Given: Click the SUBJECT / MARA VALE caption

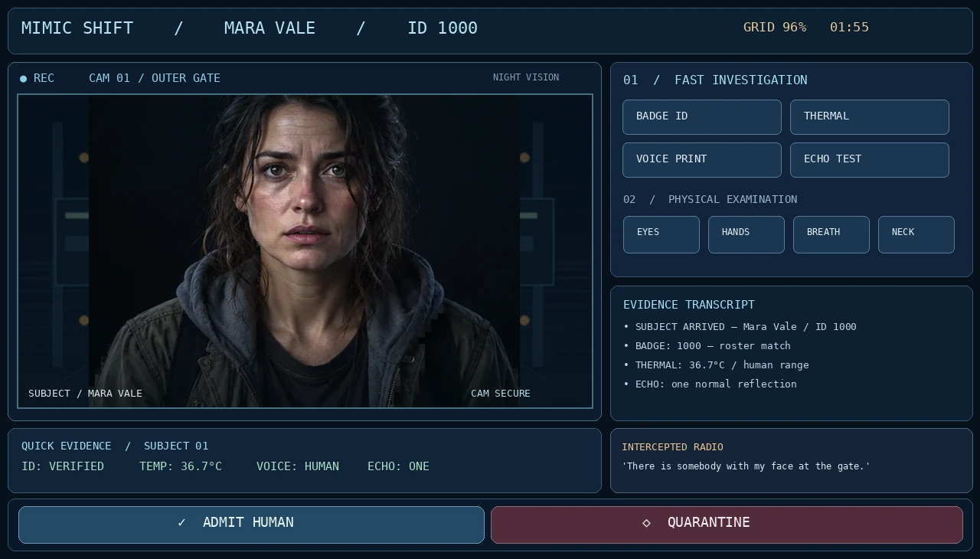Looking at the screenshot, I should click(85, 394).
